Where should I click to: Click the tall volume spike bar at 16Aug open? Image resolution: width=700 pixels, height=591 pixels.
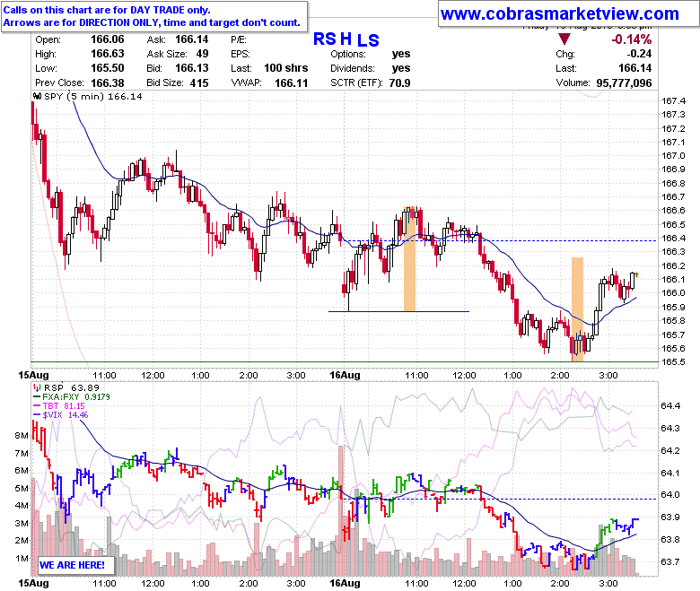click(x=341, y=510)
